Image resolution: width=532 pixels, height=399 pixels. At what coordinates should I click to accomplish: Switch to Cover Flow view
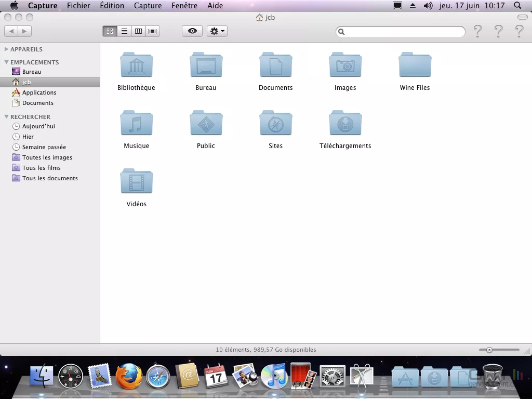[153, 31]
